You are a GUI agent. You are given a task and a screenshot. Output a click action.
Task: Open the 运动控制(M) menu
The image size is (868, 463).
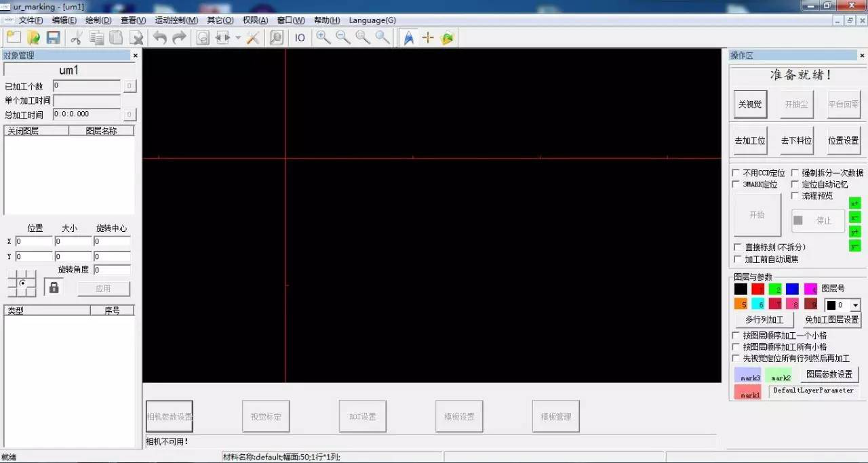tap(176, 20)
